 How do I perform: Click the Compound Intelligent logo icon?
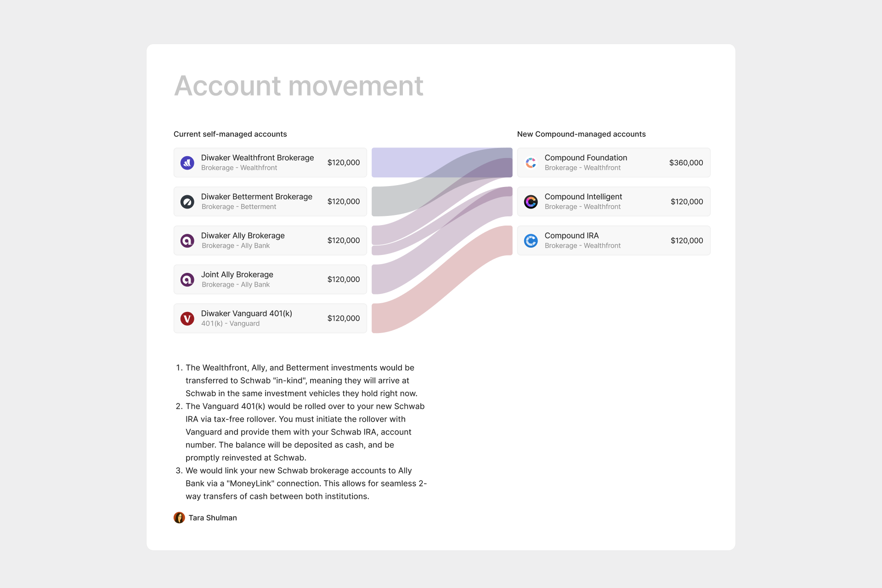click(x=531, y=202)
